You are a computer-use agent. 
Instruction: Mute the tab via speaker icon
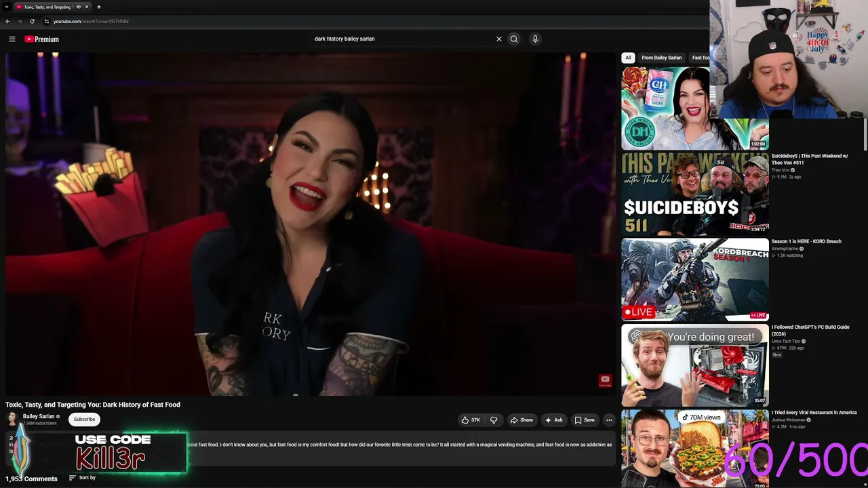point(78,7)
